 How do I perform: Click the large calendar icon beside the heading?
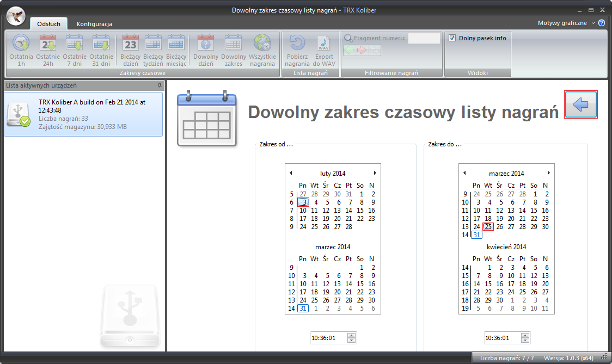pos(207,118)
